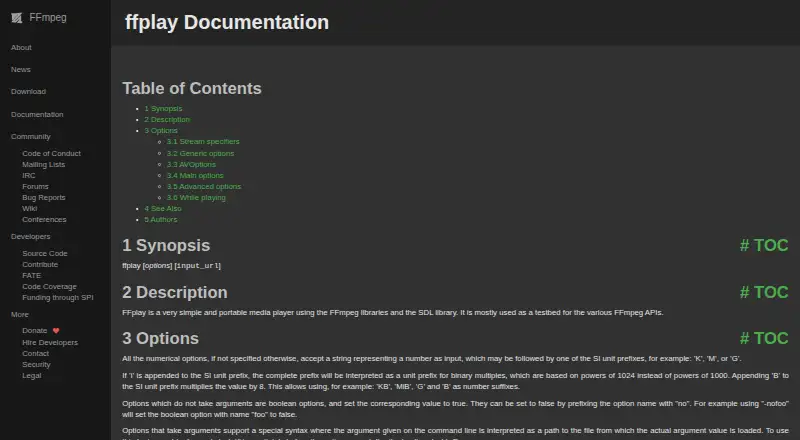The width and height of the screenshot is (800, 440).
Task: Open the About page
Action: pos(21,47)
